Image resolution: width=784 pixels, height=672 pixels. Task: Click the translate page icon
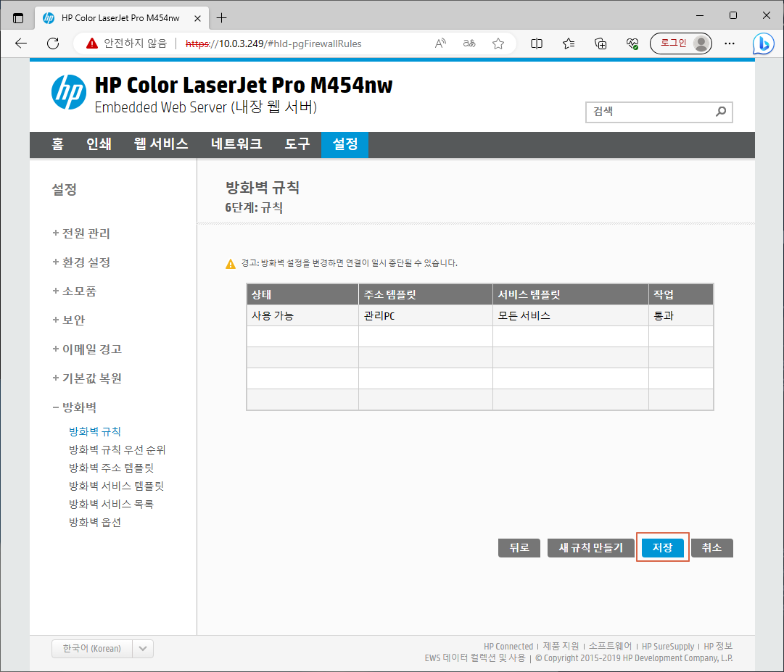(469, 43)
